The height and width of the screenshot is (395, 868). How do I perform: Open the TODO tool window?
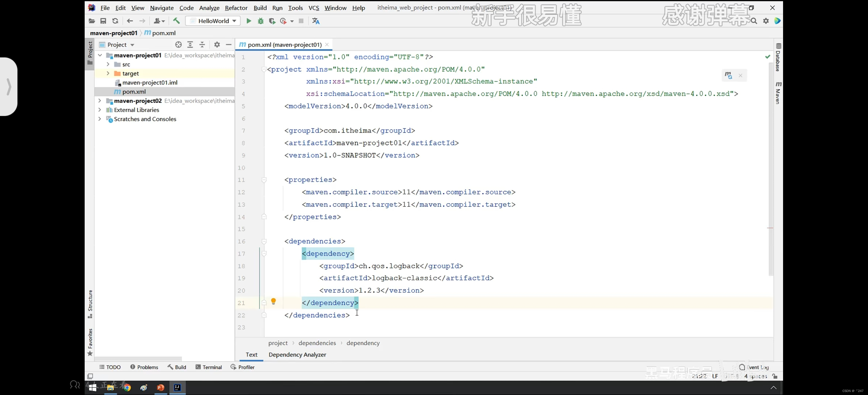click(110, 367)
